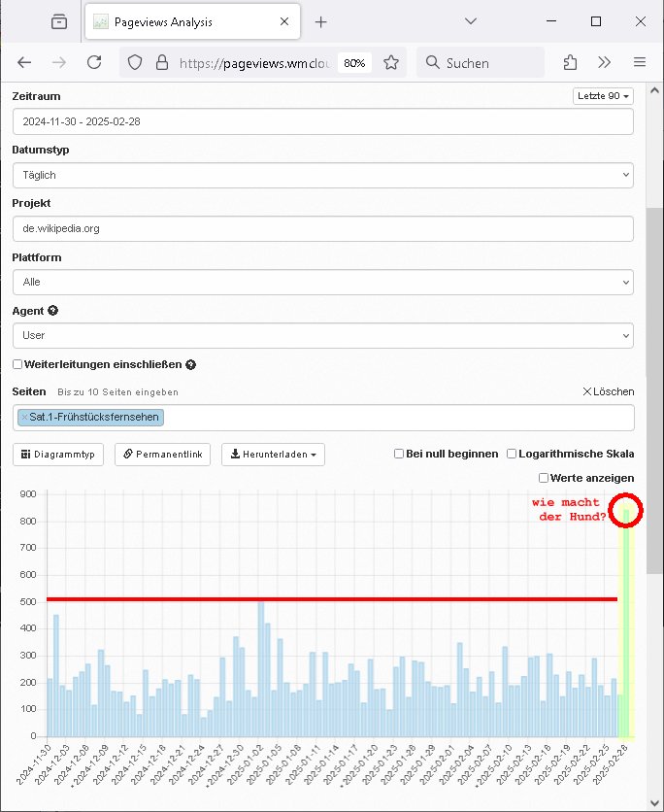The width and height of the screenshot is (664, 812).
Task: Toggle Weiterleitungen einschließen checkbox
Action: (x=17, y=364)
